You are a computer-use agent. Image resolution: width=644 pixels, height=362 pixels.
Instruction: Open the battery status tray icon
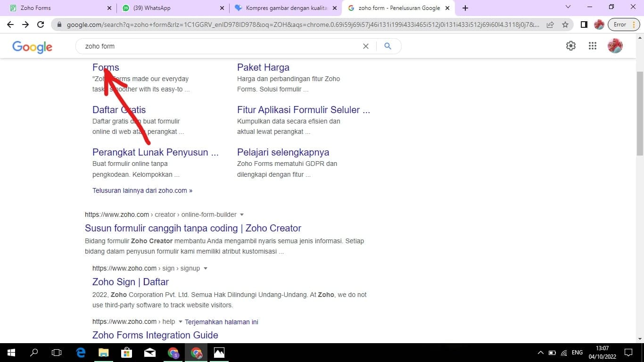pos(552,353)
